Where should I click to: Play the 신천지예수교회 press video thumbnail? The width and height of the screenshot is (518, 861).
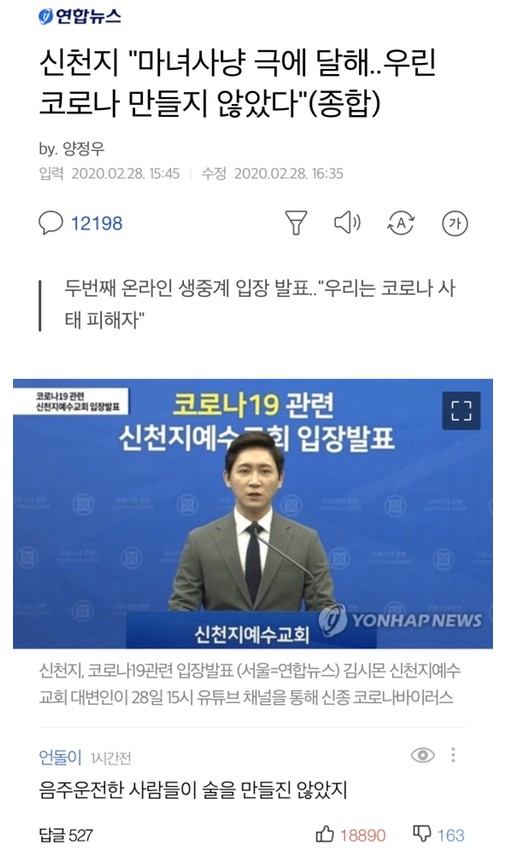coord(253,513)
